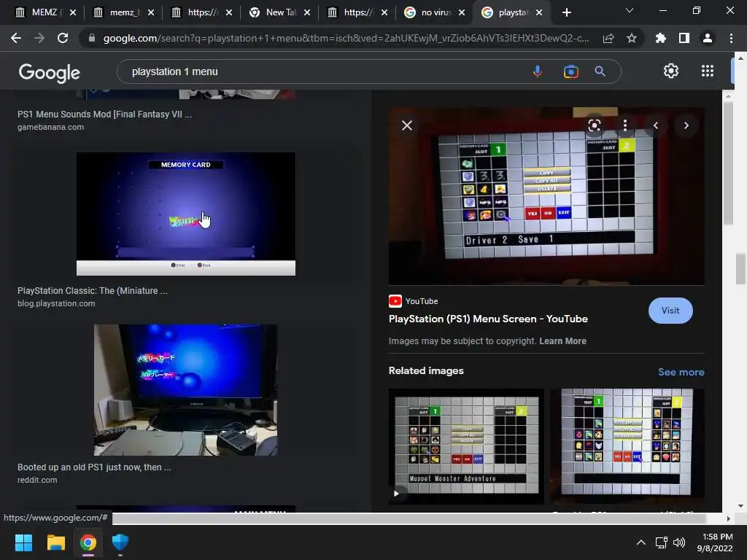Open Windows Security shield on taskbar
747x560 pixels.
[x=120, y=542]
